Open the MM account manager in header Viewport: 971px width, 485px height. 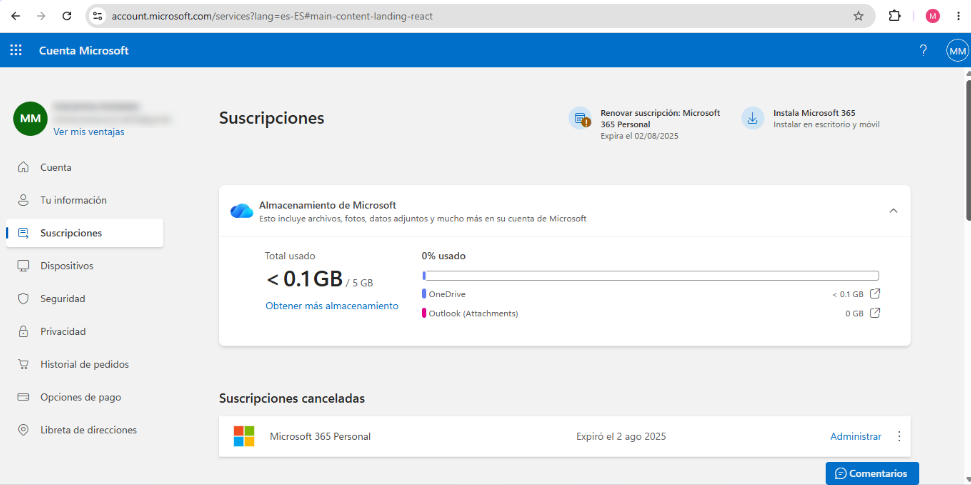coord(957,51)
